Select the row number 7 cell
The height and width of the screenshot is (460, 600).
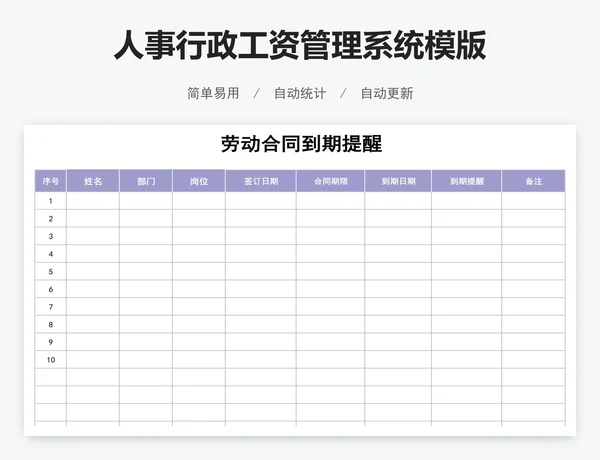pos(51,307)
